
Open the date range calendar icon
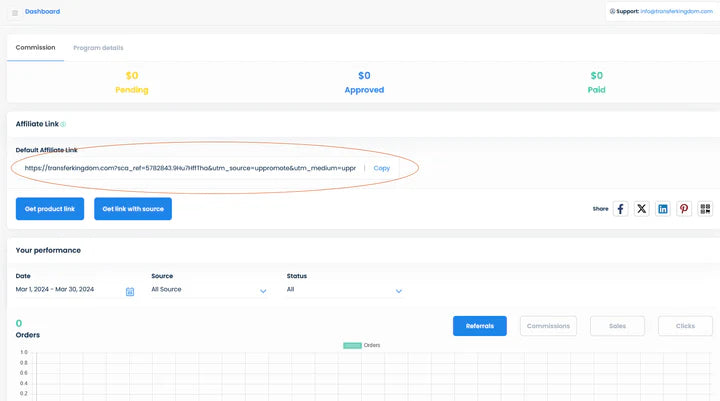pyautogui.click(x=130, y=291)
